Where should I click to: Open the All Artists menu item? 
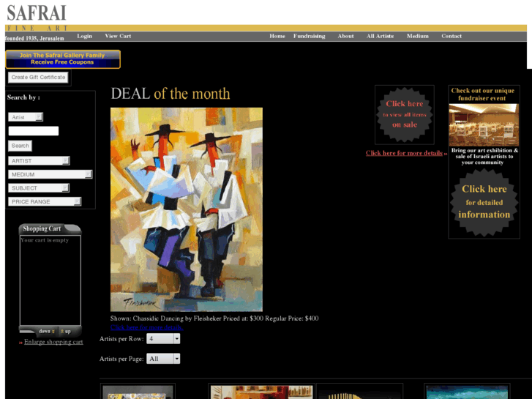coord(380,36)
